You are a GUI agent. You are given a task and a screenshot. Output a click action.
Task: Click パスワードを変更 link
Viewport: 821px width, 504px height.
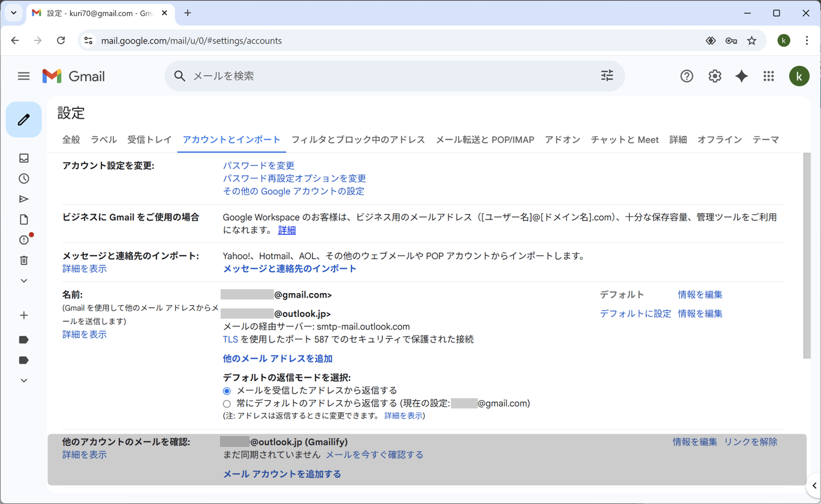[x=258, y=165]
